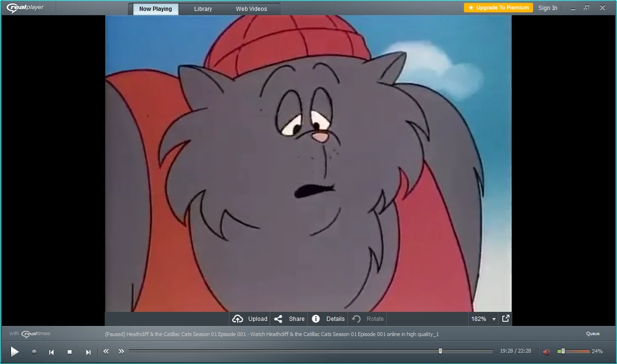Stop playback with the stop button

69,352
